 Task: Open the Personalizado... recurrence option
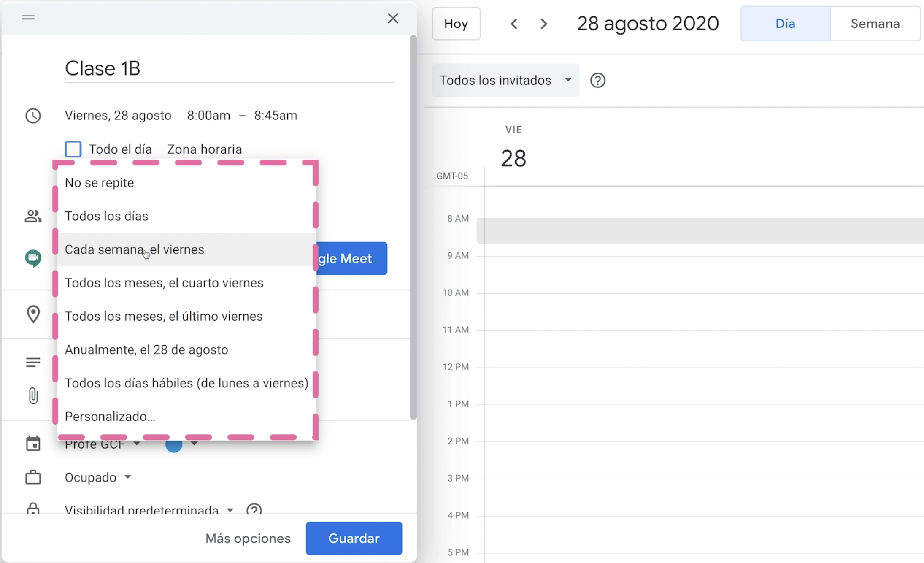point(187,417)
